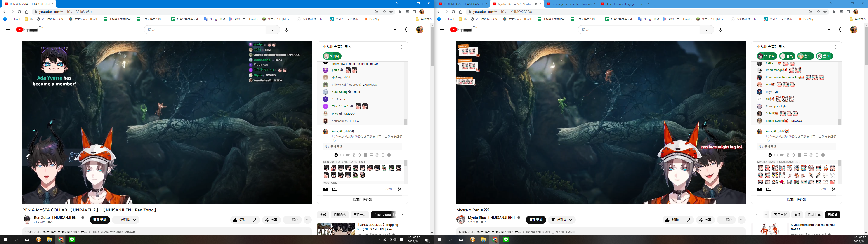The width and height of the screenshot is (868, 244).
Task: Bookmark this page star in left browser
Action: tap(391, 12)
